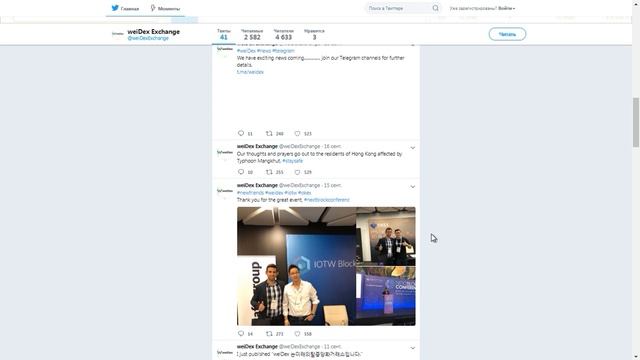The image size is (640, 360).
Task: Retweet the great event tweet
Action: (x=269, y=333)
